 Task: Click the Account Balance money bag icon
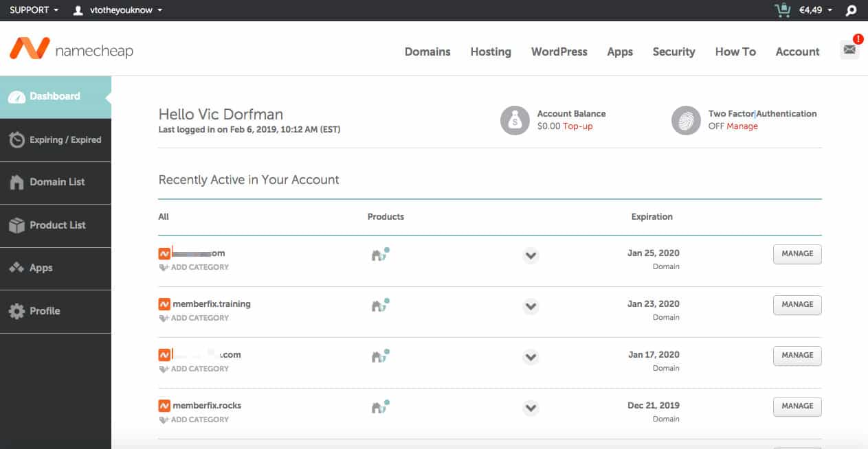(514, 120)
